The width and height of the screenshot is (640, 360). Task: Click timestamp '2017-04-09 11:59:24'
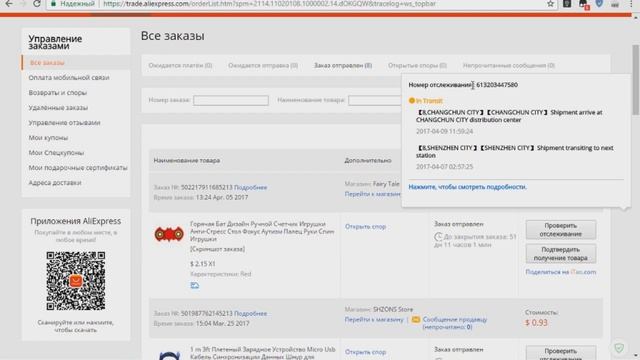(444, 131)
